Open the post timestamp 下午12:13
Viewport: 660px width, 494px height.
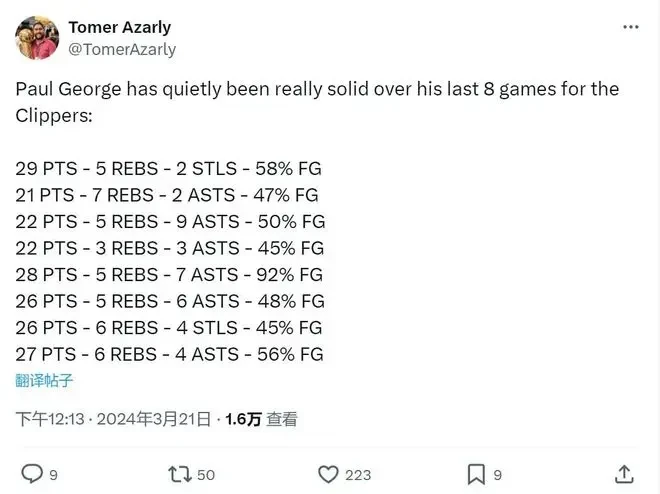coord(50,419)
